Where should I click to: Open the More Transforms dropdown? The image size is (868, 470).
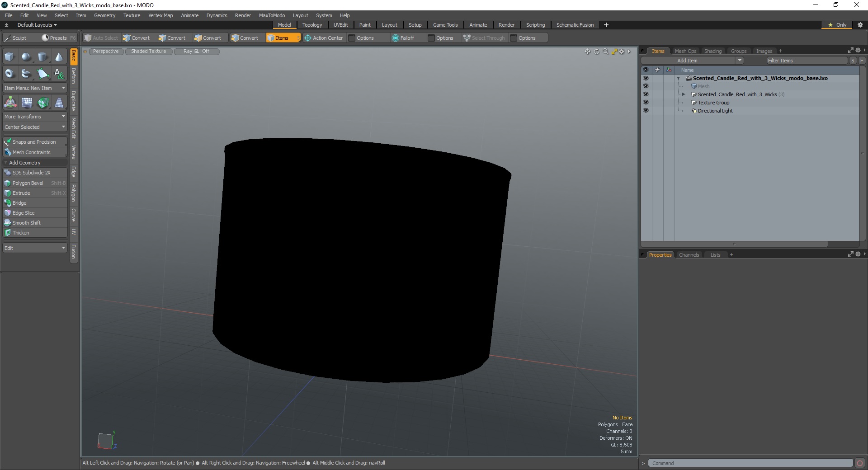click(35, 117)
